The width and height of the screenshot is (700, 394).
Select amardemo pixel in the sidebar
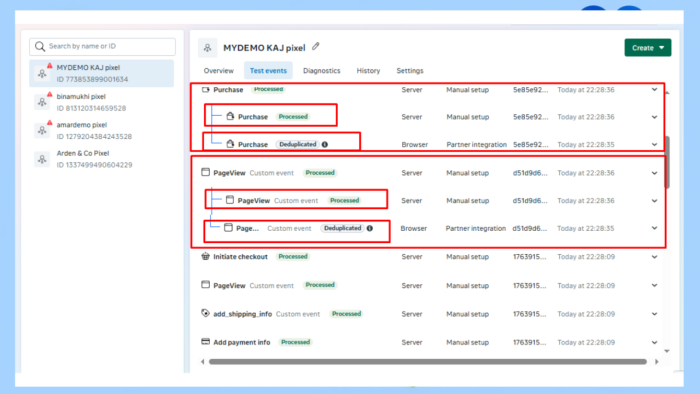[102, 130]
